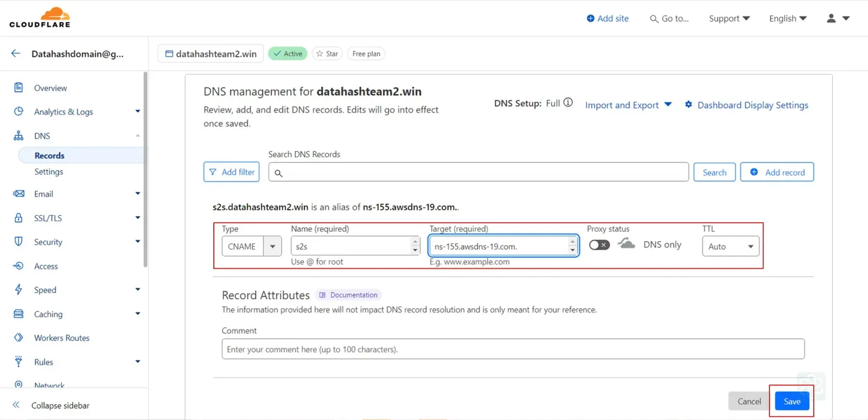Expand the Security section
The height and width of the screenshot is (420, 868).
click(138, 242)
